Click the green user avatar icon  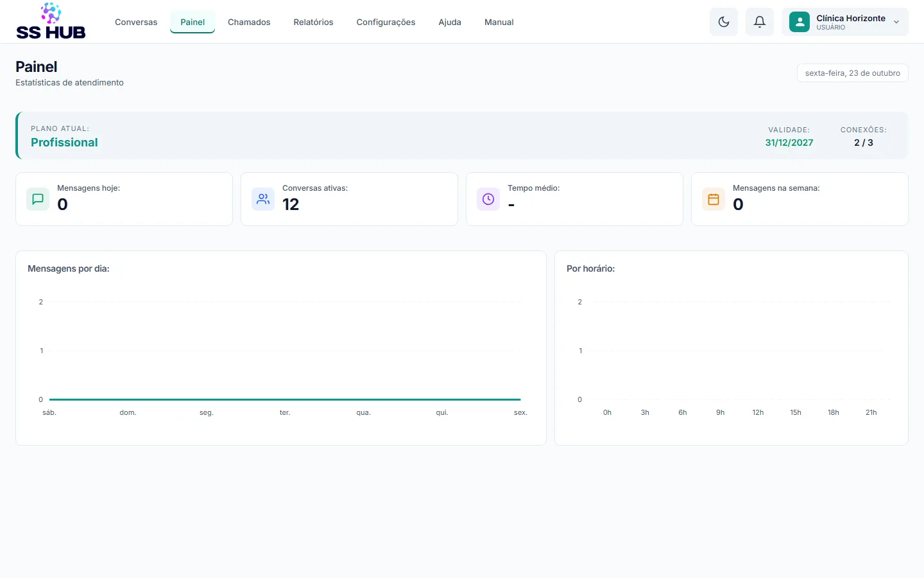(800, 22)
